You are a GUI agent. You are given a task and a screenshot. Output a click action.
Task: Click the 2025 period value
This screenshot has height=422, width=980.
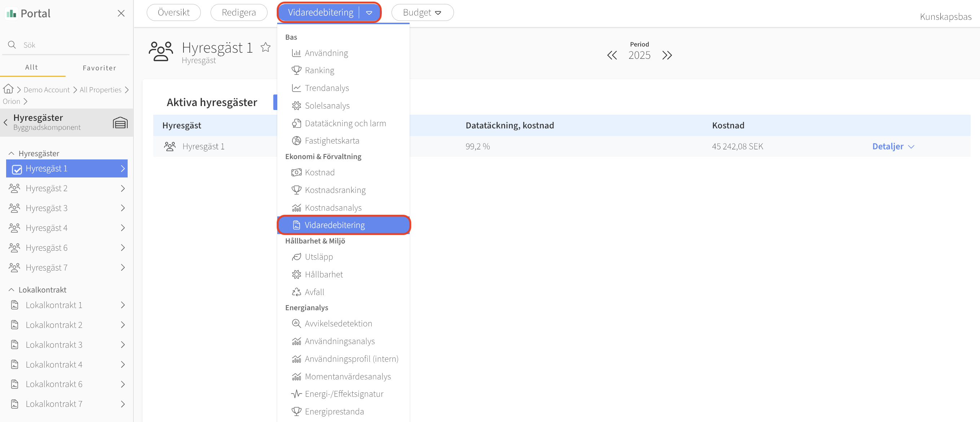pos(639,55)
